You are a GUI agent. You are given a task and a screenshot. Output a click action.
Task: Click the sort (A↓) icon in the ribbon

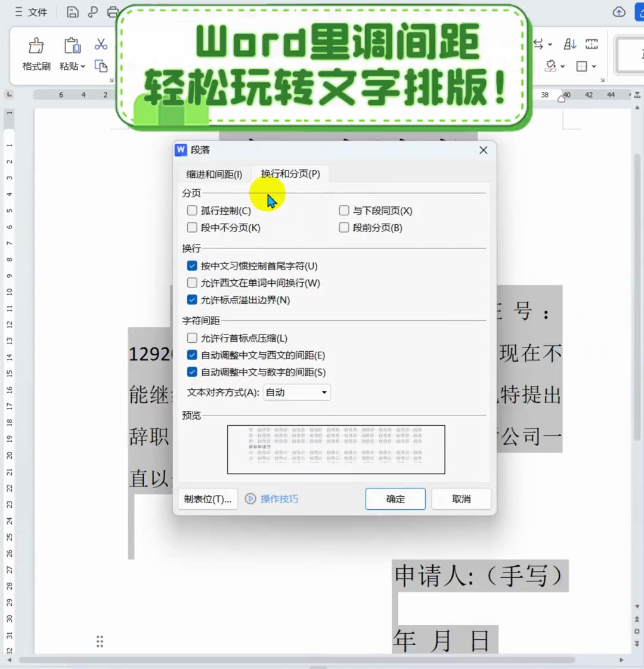[x=569, y=45]
